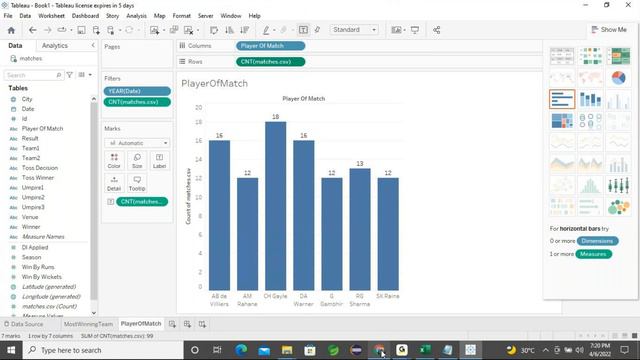Select CNT(matches.csv) pill in Filters
The height and width of the screenshot is (360, 640).
tap(137, 102)
